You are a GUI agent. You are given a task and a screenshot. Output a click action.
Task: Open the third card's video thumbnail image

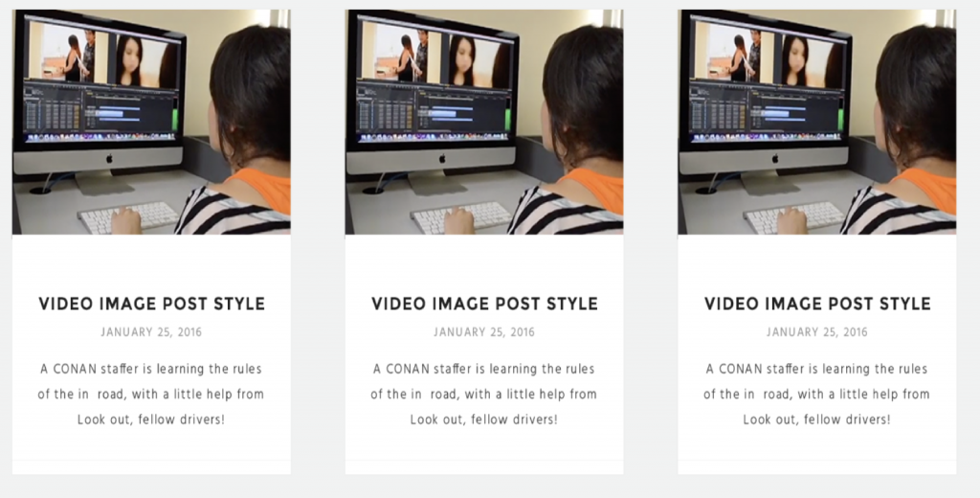point(817,122)
